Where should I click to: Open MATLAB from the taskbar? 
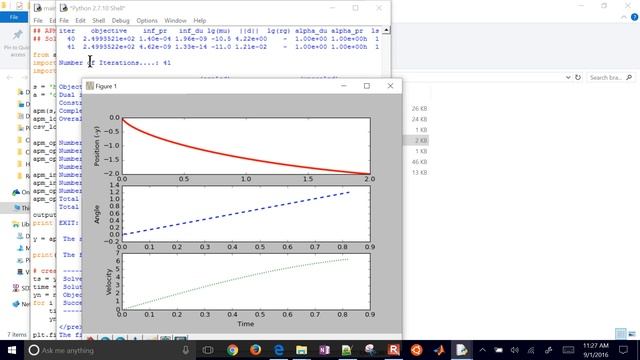point(439,350)
